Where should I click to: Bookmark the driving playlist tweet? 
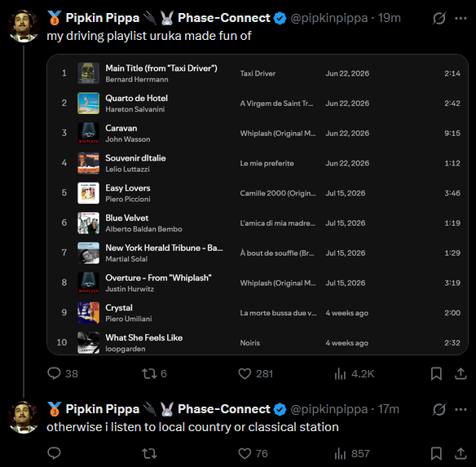[x=436, y=373]
